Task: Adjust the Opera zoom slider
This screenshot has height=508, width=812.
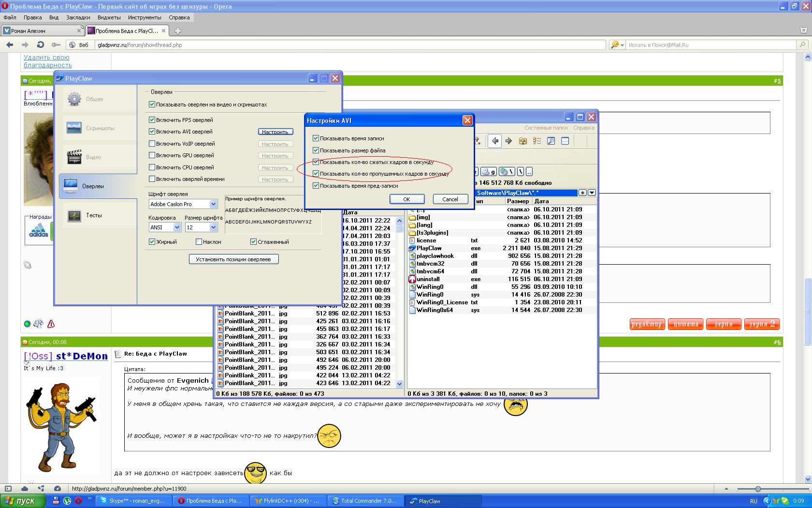Action: pos(758,489)
